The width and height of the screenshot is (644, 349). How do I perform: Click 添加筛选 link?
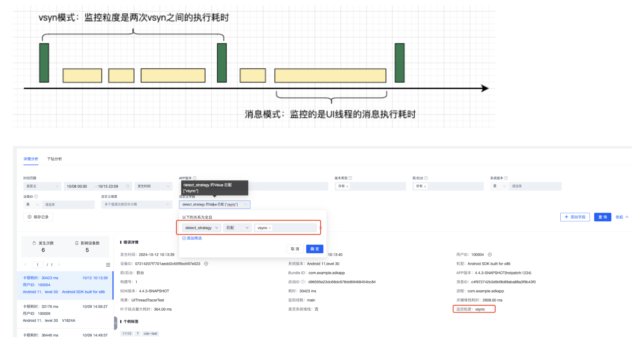pyautogui.click(x=192, y=238)
